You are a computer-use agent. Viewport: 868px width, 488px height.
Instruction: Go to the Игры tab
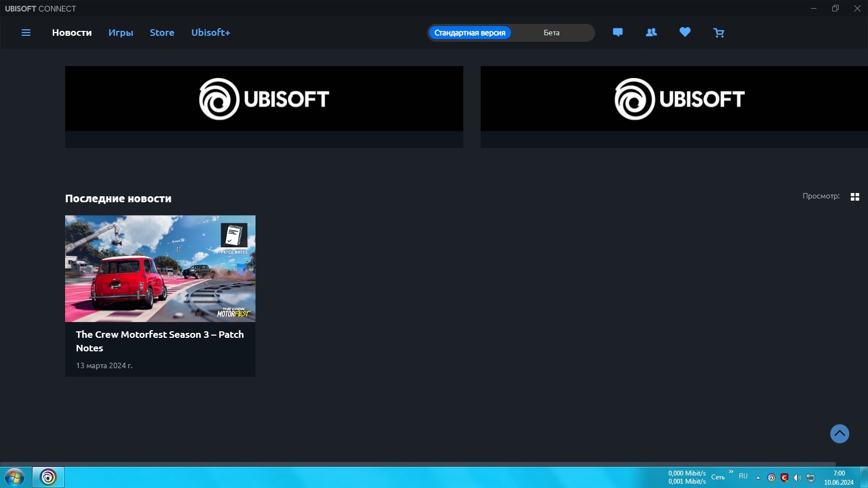pos(121,33)
